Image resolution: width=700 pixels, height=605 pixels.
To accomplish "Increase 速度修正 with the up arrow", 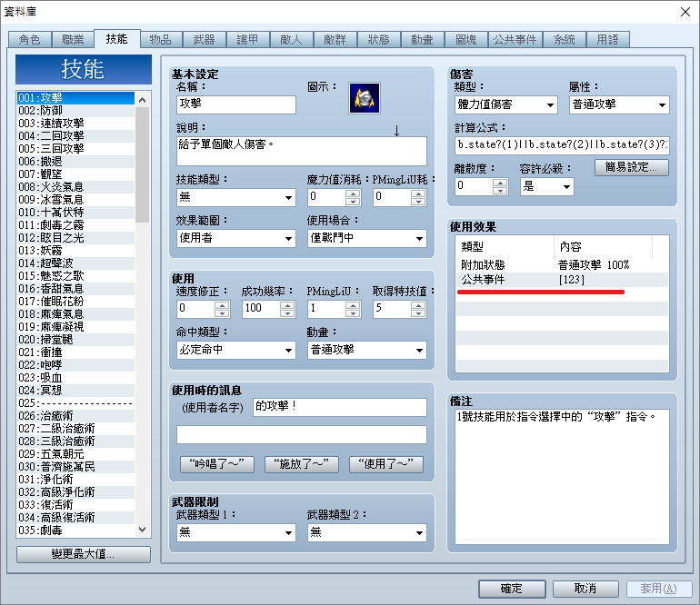I will coord(222,304).
